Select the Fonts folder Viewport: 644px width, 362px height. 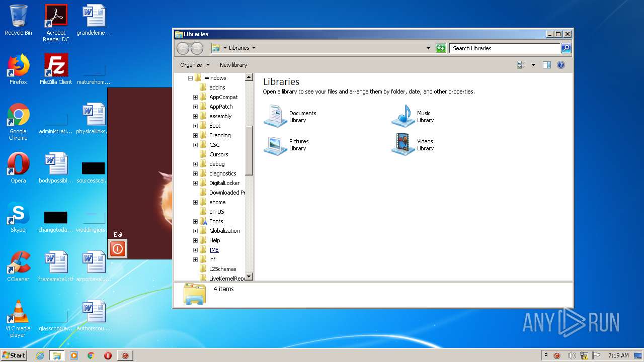216,221
